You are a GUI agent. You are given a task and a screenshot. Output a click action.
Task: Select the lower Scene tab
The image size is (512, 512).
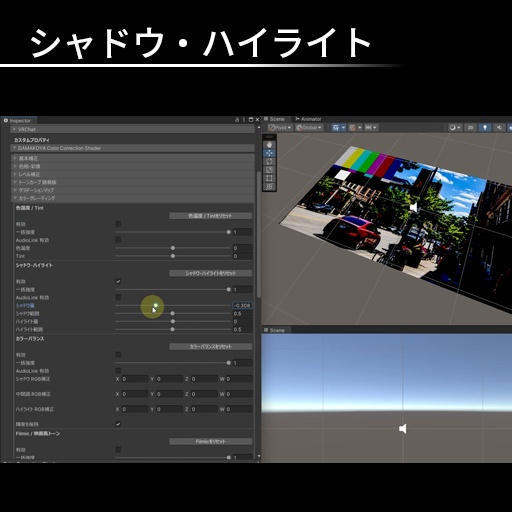[275, 330]
